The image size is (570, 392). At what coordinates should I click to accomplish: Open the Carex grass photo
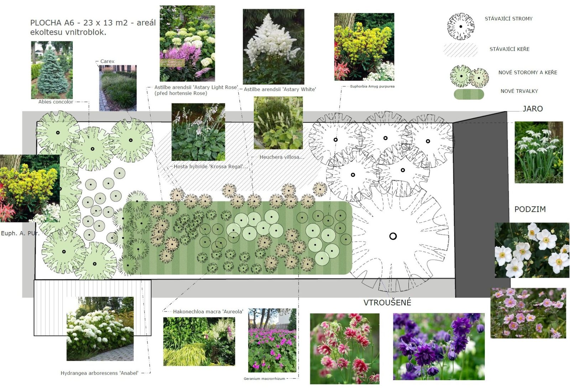pos(118,88)
